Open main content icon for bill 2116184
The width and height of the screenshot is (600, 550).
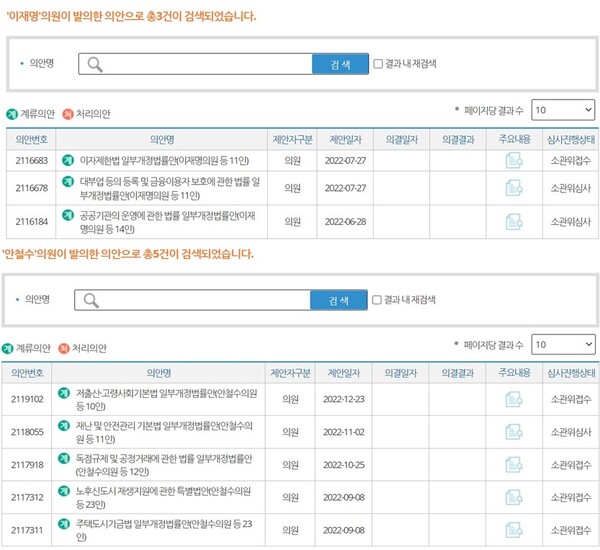(x=514, y=222)
